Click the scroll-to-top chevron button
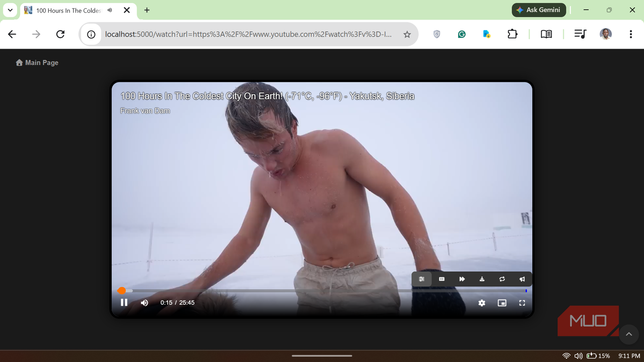 click(x=629, y=334)
